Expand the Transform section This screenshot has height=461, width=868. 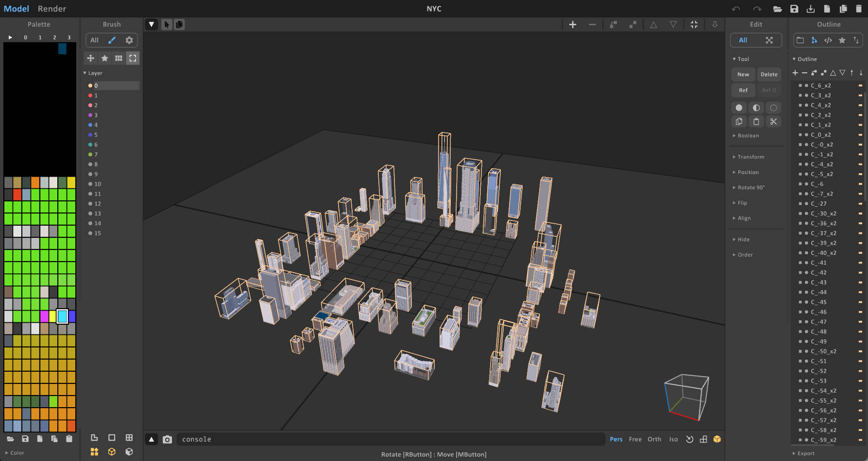pyautogui.click(x=750, y=157)
